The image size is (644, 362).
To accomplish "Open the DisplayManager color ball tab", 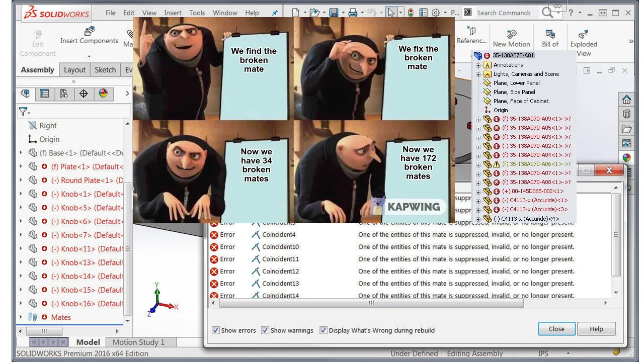I will 103,94.
